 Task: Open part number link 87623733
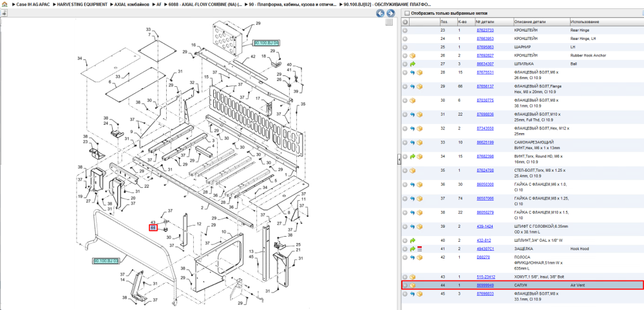click(485, 30)
